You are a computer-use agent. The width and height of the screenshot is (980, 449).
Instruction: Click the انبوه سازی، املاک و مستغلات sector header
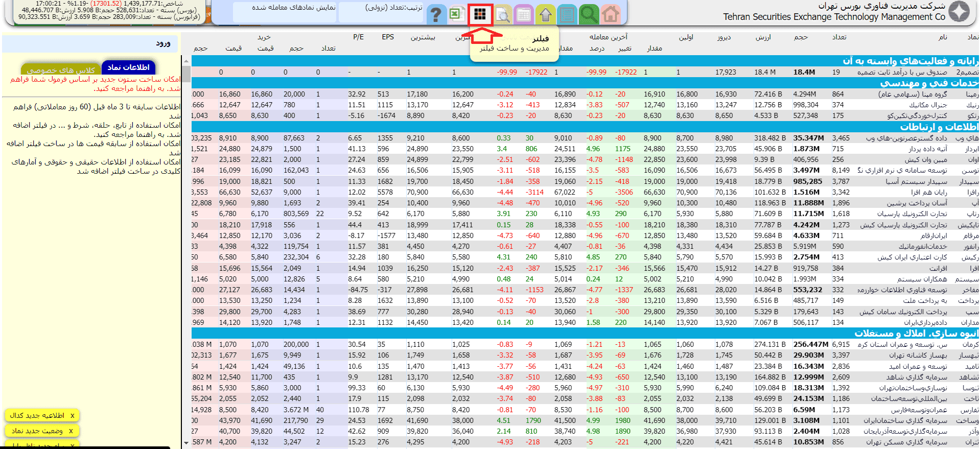point(585,333)
